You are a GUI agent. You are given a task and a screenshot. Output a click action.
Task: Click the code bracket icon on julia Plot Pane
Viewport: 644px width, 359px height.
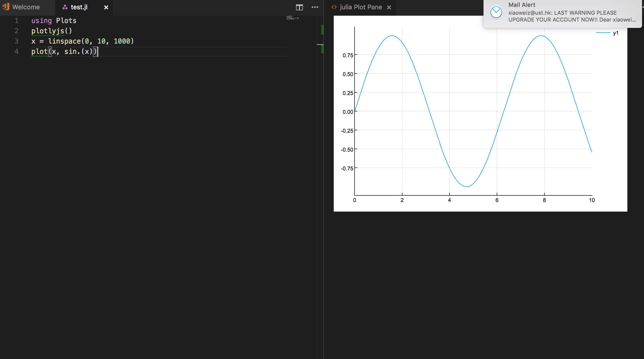(334, 7)
